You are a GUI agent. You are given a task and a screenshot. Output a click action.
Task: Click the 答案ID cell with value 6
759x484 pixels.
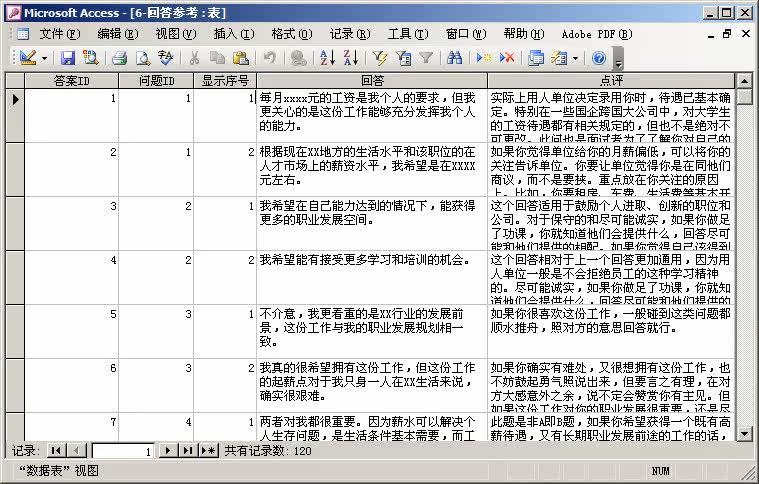[71, 385]
